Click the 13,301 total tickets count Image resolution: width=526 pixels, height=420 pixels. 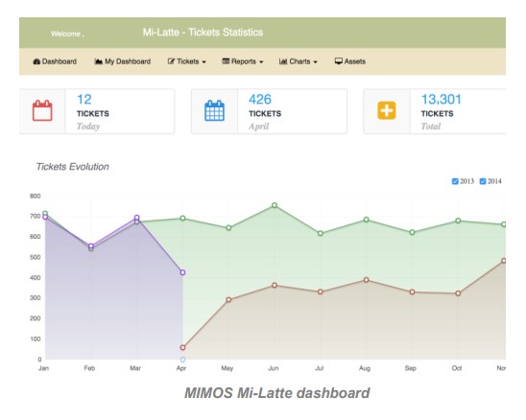point(442,99)
